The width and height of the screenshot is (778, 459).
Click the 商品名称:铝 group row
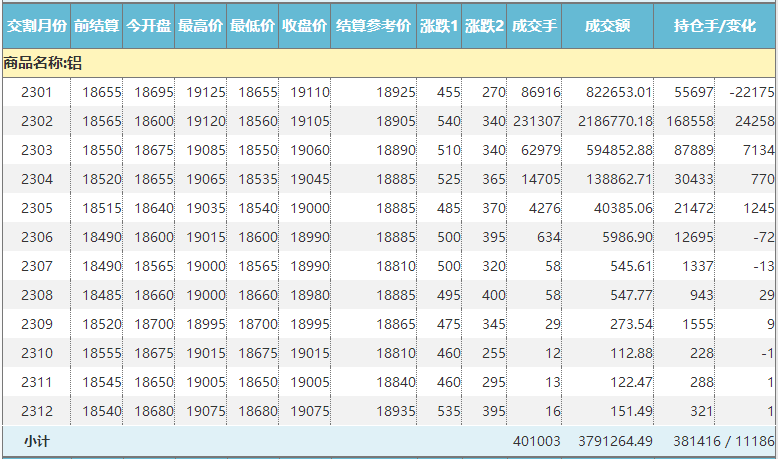click(x=44, y=64)
